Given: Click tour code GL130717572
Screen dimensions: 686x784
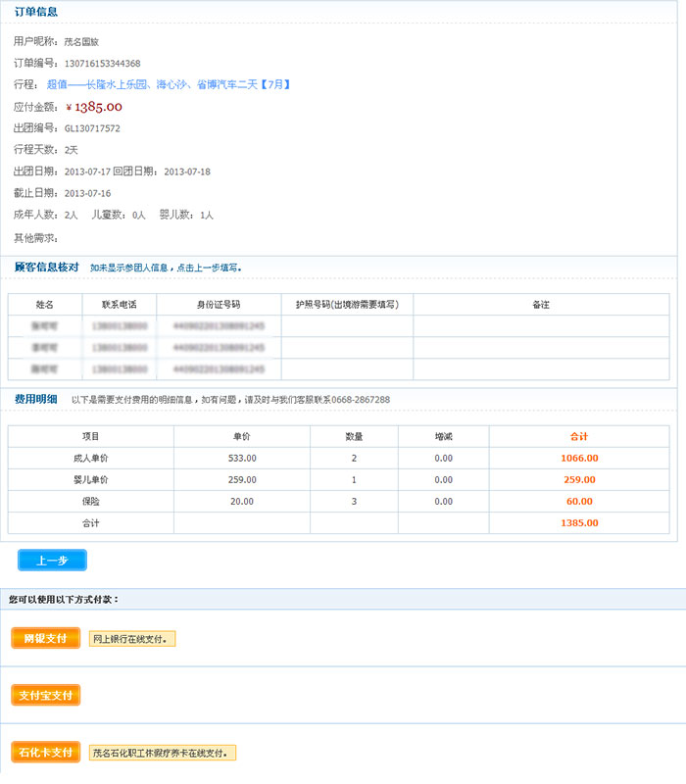Looking at the screenshot, I should coord(92,128).
